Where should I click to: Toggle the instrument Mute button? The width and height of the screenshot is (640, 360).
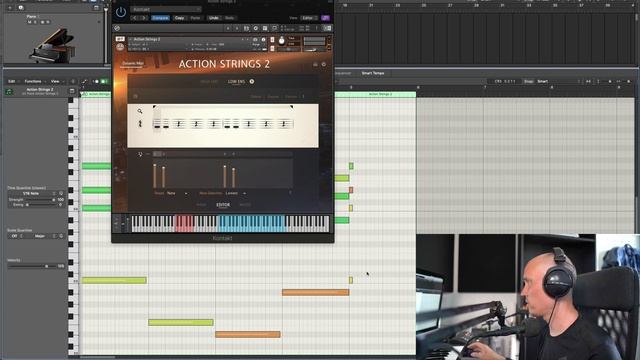272,48
